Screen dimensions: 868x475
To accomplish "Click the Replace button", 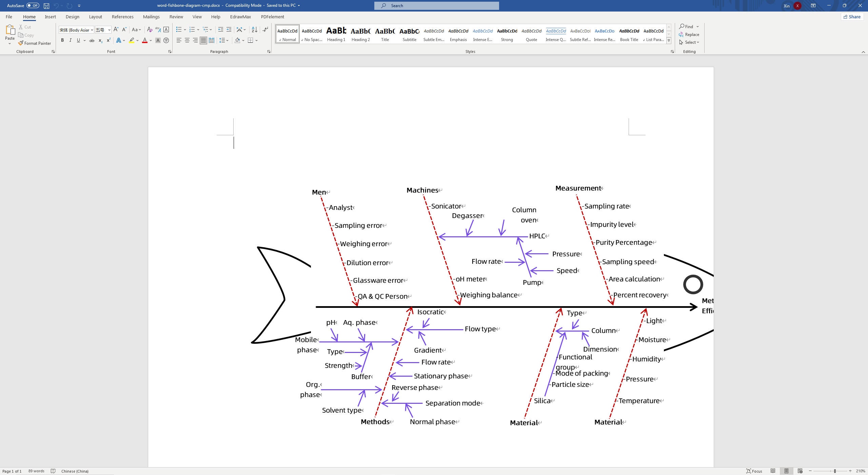I will (689, 34).
